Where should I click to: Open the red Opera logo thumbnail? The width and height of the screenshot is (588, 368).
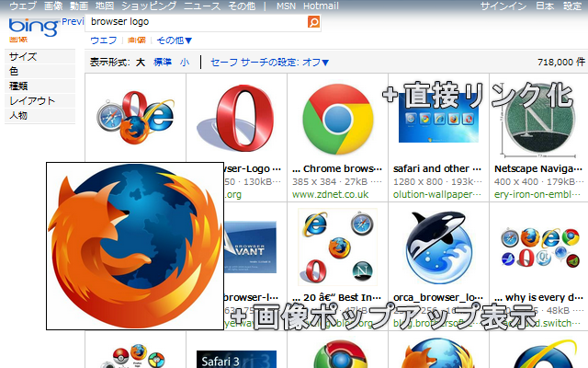(x=236, y=118)
